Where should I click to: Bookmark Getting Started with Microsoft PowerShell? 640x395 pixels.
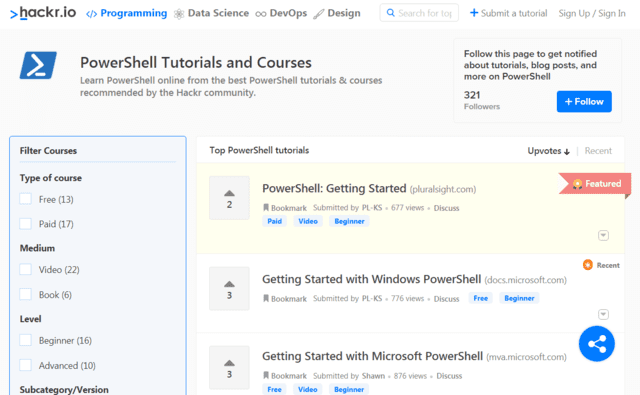(x=285, y=376)
